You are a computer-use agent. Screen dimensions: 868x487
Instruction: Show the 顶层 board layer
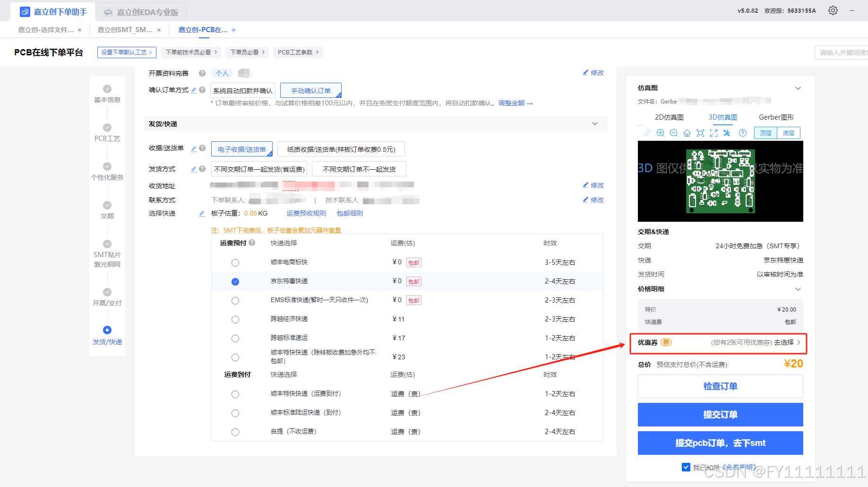[x=765, y=133]
